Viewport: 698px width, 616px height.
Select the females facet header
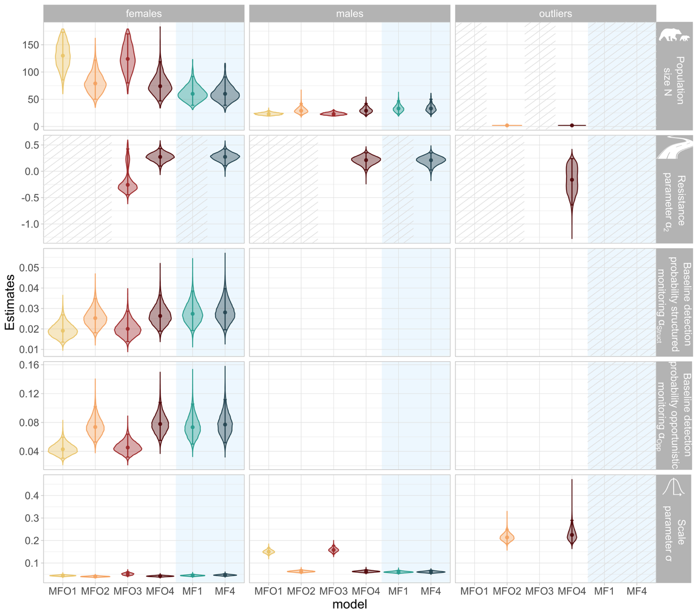143,14
